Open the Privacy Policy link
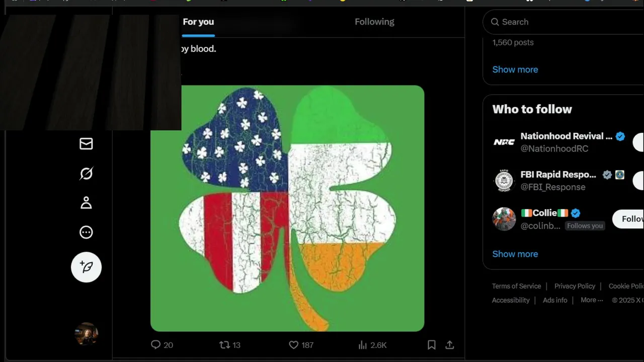The width and height of the screenshot is (644, 362). [x=575, y=286]
